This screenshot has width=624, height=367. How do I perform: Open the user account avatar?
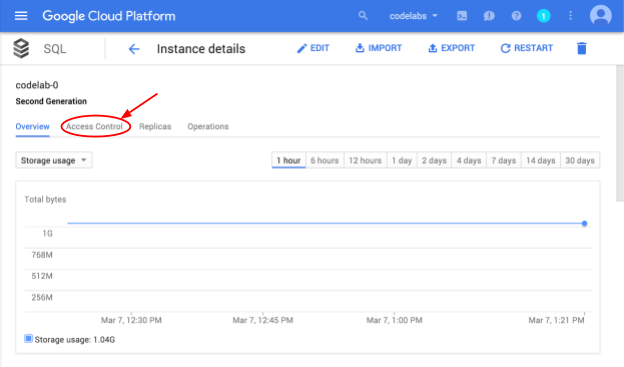tap(601, 16)
